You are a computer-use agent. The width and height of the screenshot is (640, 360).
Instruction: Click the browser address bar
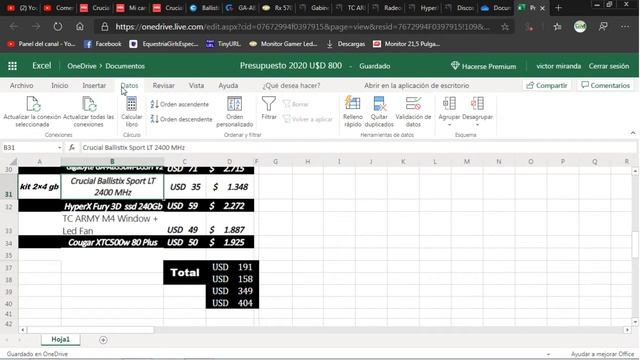tap(302, 27)
